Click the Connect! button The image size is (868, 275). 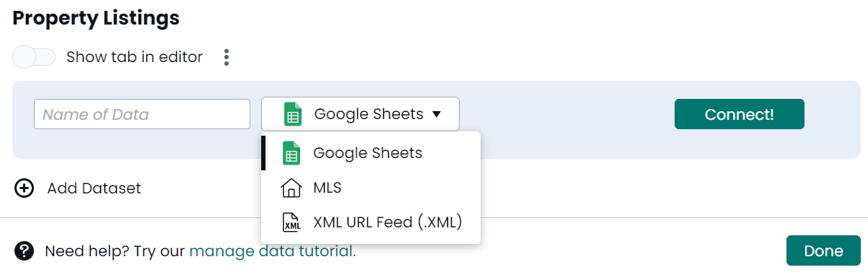click(740, 114)
